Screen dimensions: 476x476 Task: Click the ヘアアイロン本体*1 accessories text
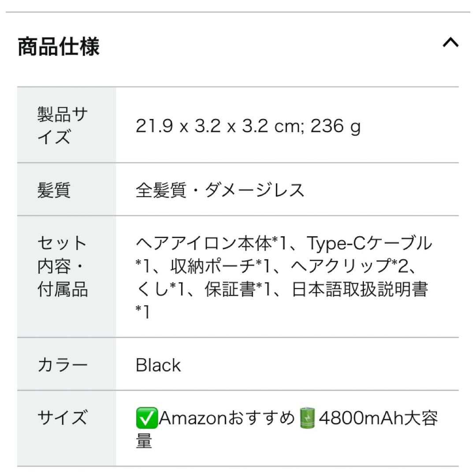[211, 243]
